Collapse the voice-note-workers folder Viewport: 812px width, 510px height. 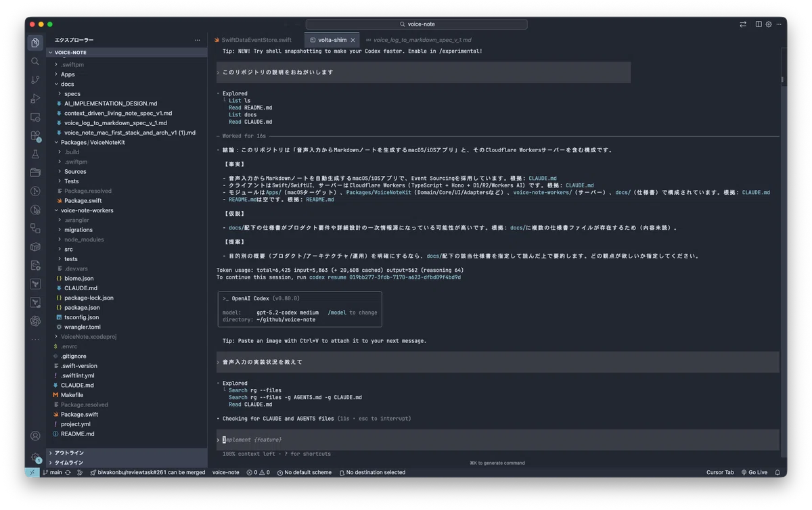click(x=127, y=210)
